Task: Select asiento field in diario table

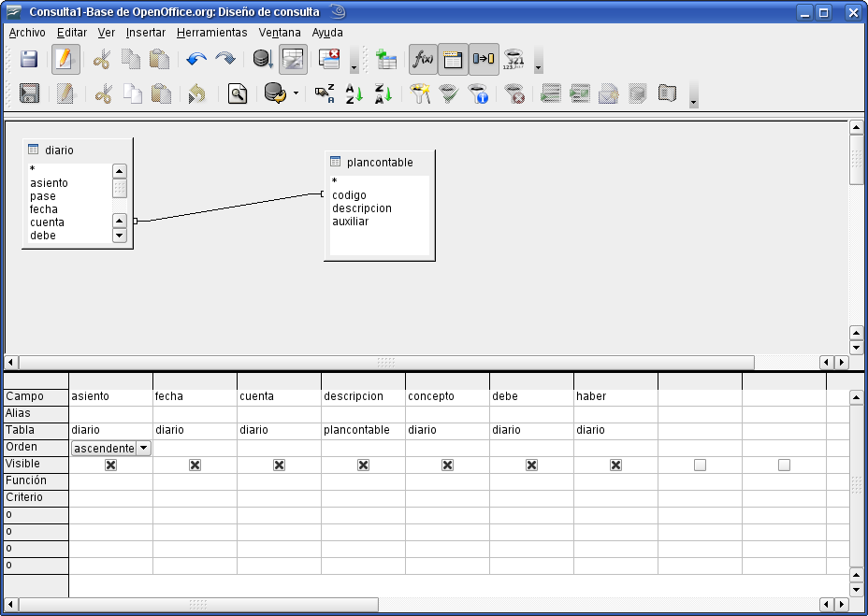Action: (x=50, y=183)
